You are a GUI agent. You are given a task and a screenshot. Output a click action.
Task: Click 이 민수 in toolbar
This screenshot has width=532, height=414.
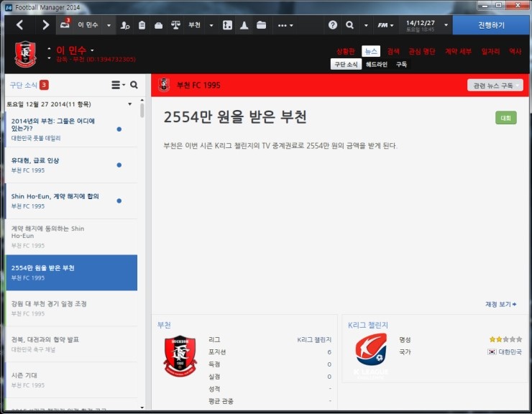pos(88,24)
